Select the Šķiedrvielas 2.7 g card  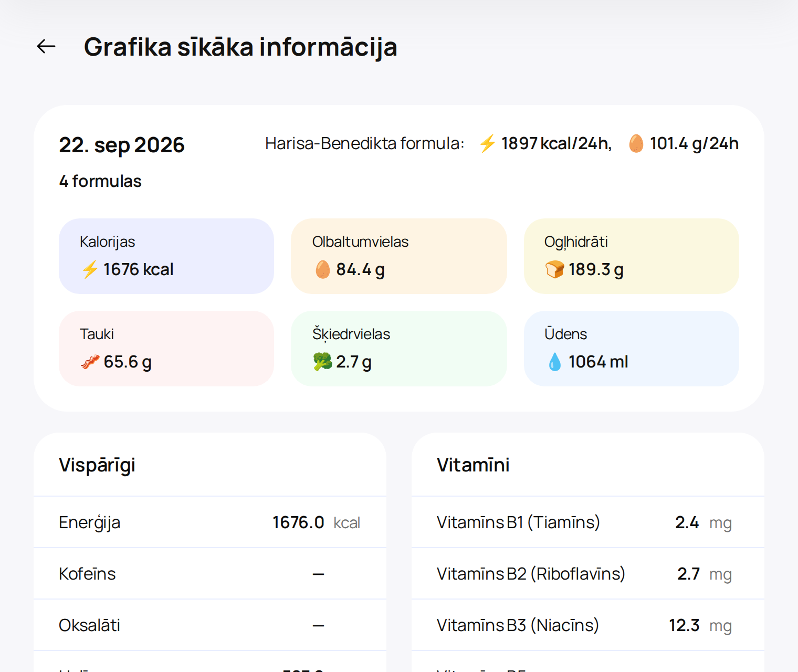pyautogui.click(x=399, y=349)
